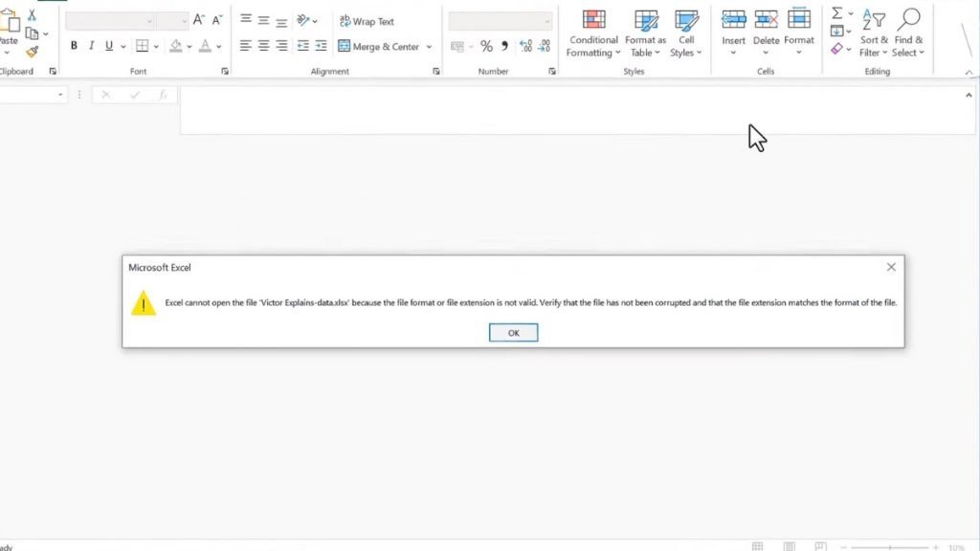Apply the Percent number style
This screenshot has height=551, width=980.
pos(486,45)
